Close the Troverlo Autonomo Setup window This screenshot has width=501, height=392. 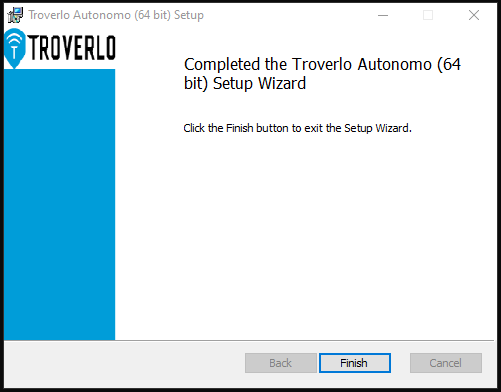click(474, 15)
